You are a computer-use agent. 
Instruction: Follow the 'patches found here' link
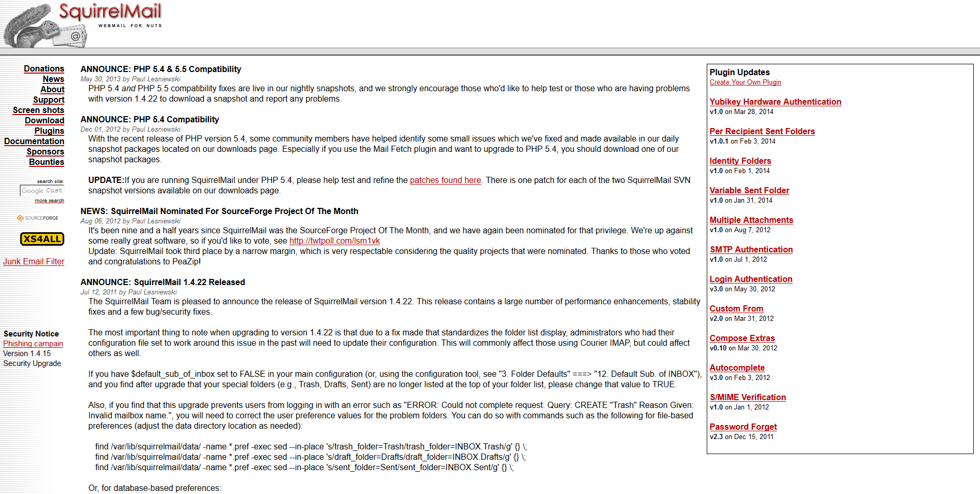coord(445,180)
